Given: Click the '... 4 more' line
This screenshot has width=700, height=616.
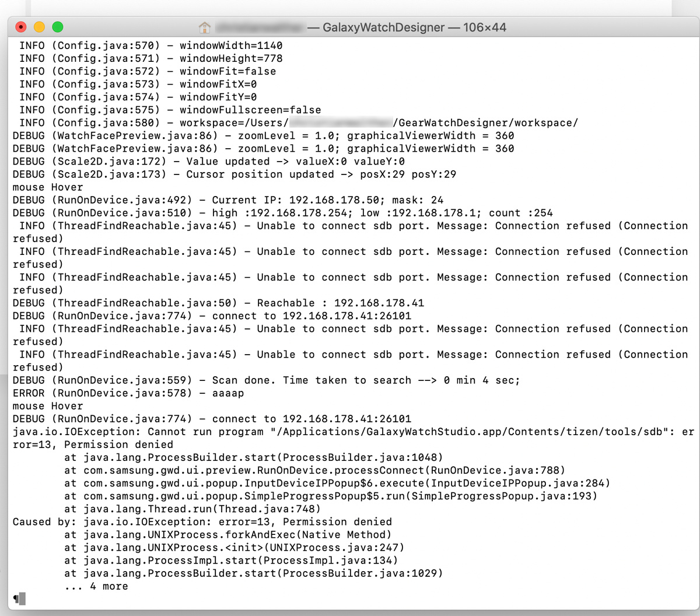Looking at the screenshot, I should tap(96, 586).
